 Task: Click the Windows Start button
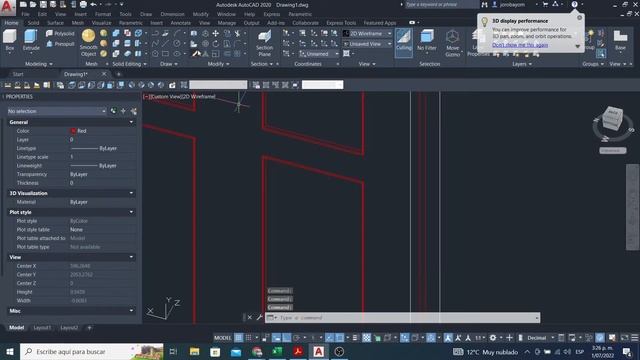[x=10, y=351]
